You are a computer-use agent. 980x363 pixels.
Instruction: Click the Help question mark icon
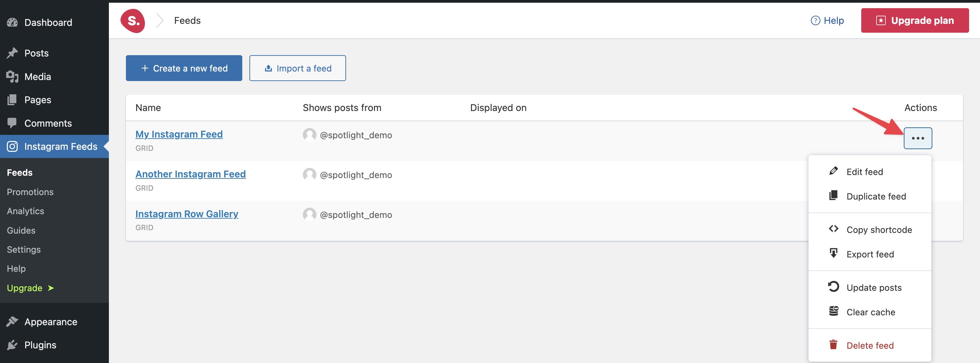point(815,20)
